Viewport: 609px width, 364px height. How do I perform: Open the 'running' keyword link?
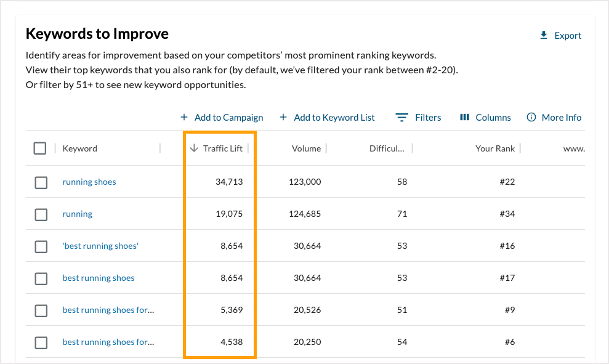78,214
